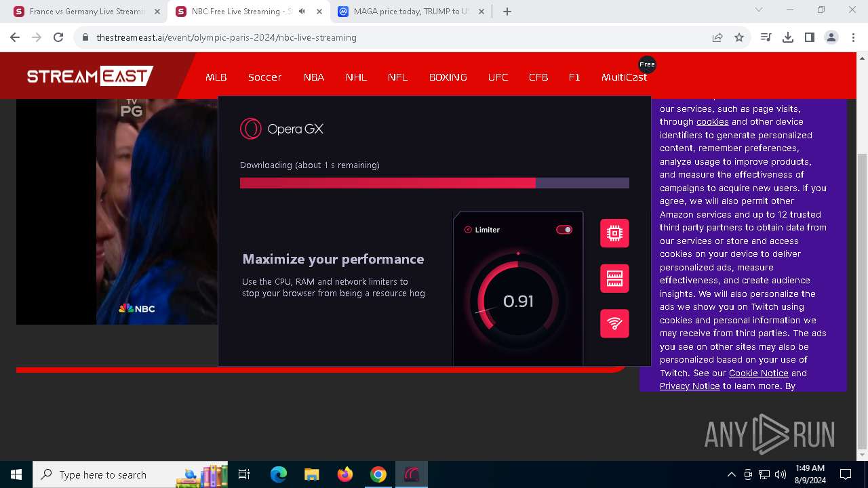Click the network limiter wifi icon
This screenshot has width=868, height=488.
(614, 323)
